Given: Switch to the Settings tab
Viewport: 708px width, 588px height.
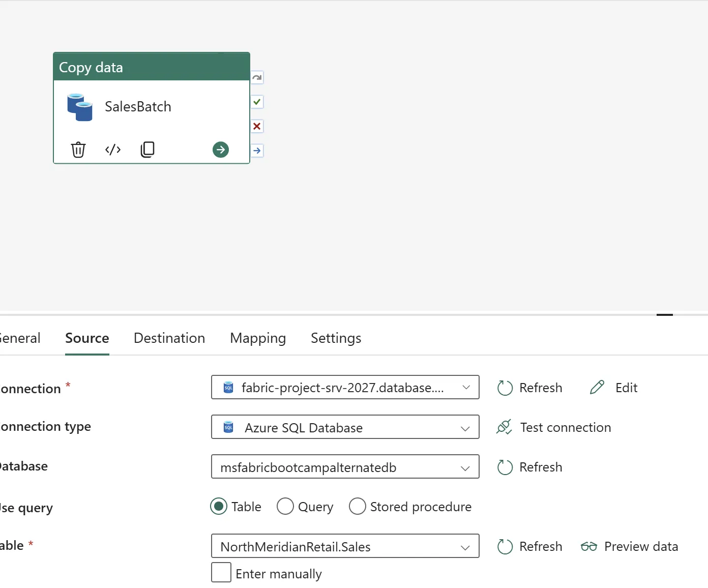Looking at the screenshot, I should pos(336,338).
